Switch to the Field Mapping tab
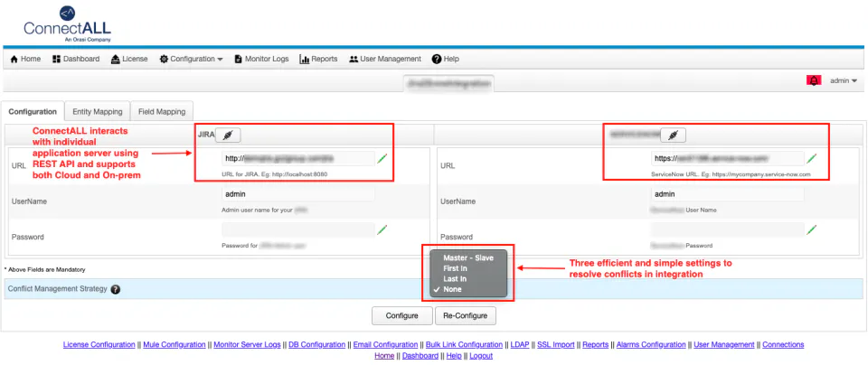868x365 pixels. click(162, 111)
